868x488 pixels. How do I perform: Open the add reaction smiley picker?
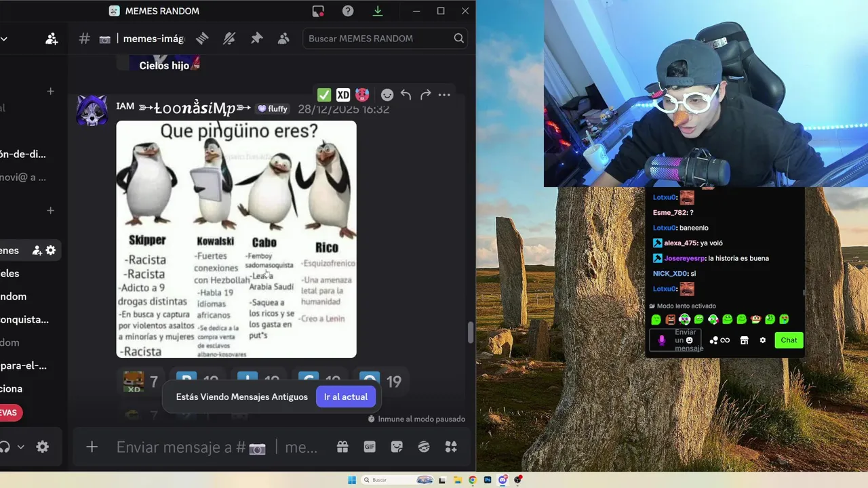[x=387, y=95]
